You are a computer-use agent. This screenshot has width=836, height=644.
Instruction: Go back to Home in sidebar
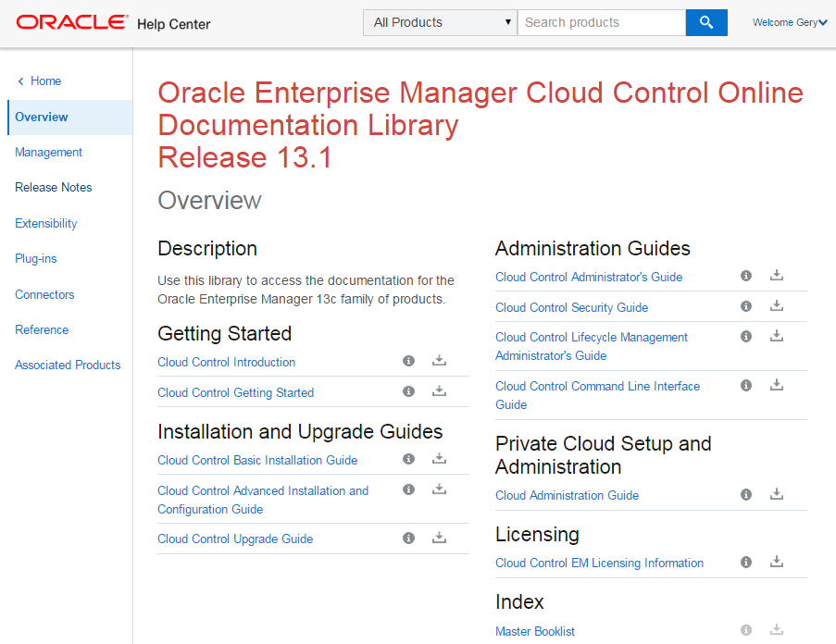tap(40, 81)
